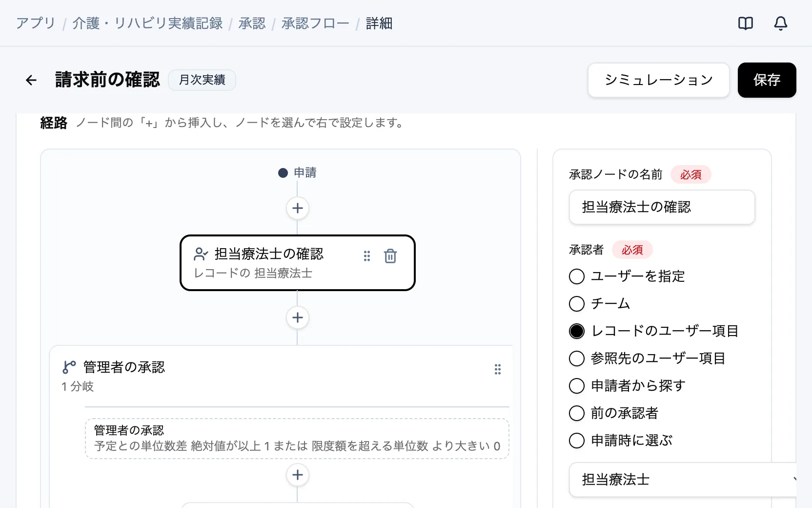Choose 申請者から探す radio option

(x=577, y=386)
